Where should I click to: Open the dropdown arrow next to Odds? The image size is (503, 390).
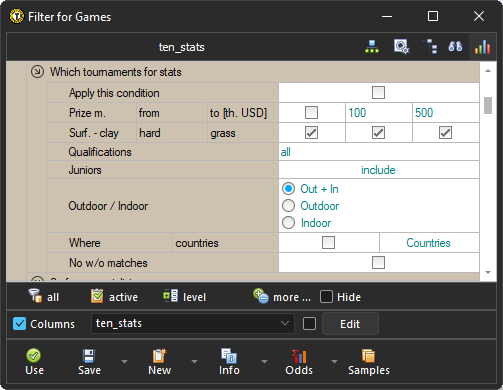[x=334, y=361]
